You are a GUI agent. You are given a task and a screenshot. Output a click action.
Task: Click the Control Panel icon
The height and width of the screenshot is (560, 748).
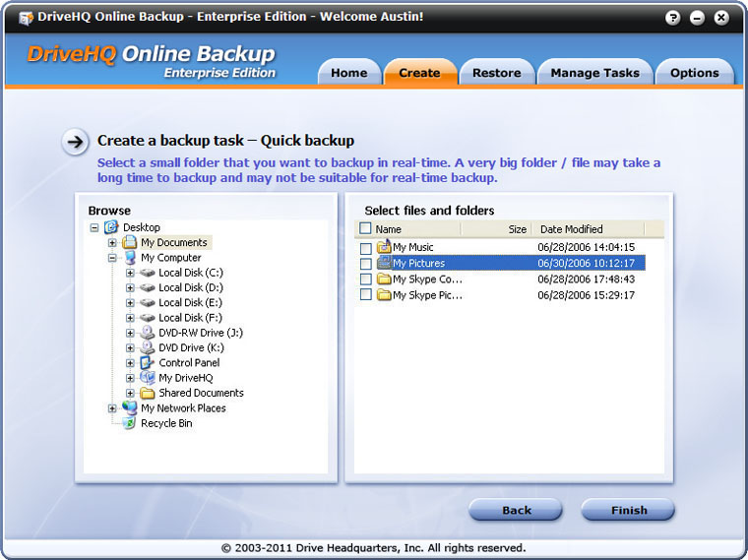tap(148, 363)
